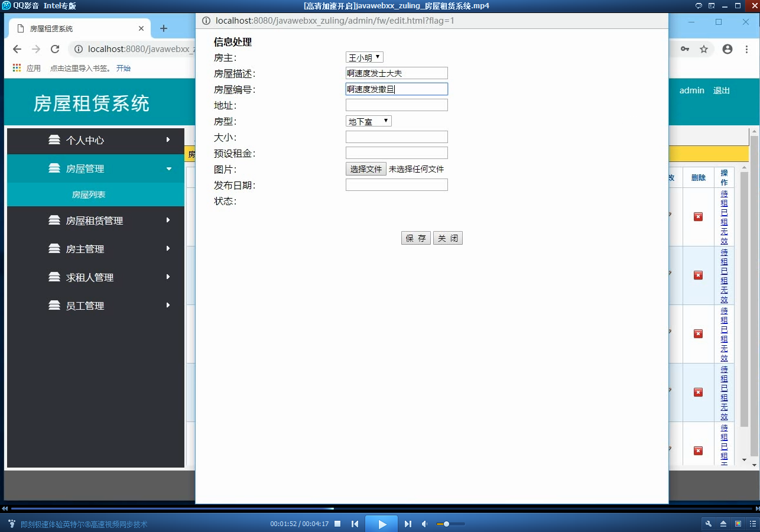Open Chrome's three-dot menu
The height and width of the screenshot is (532, 760).
[746, 49]
